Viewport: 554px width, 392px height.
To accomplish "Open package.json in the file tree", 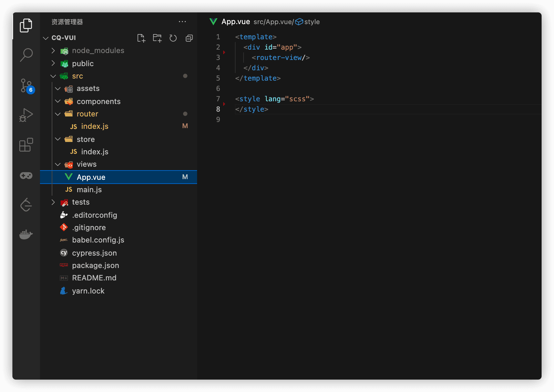I will (95, 266).
